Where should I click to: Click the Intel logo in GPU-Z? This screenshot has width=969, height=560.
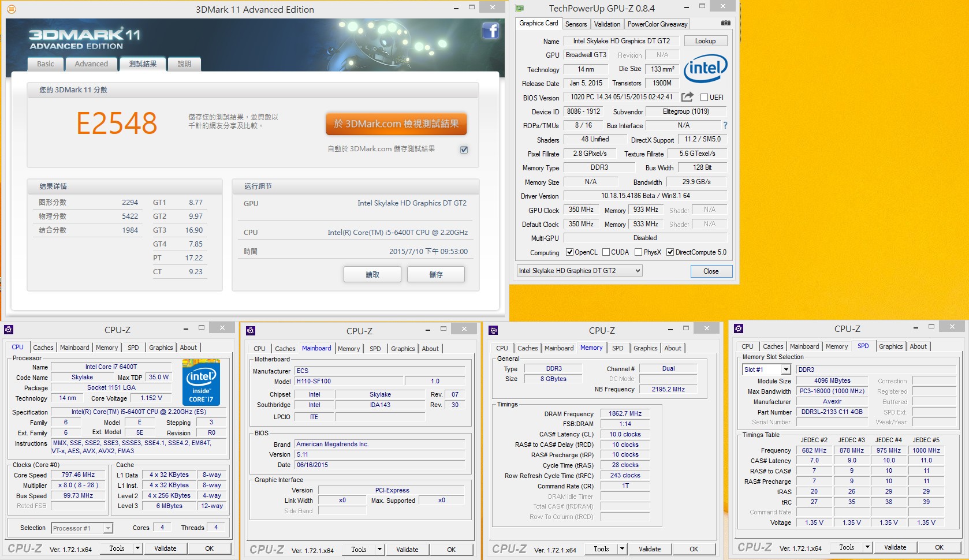point(706,69)
